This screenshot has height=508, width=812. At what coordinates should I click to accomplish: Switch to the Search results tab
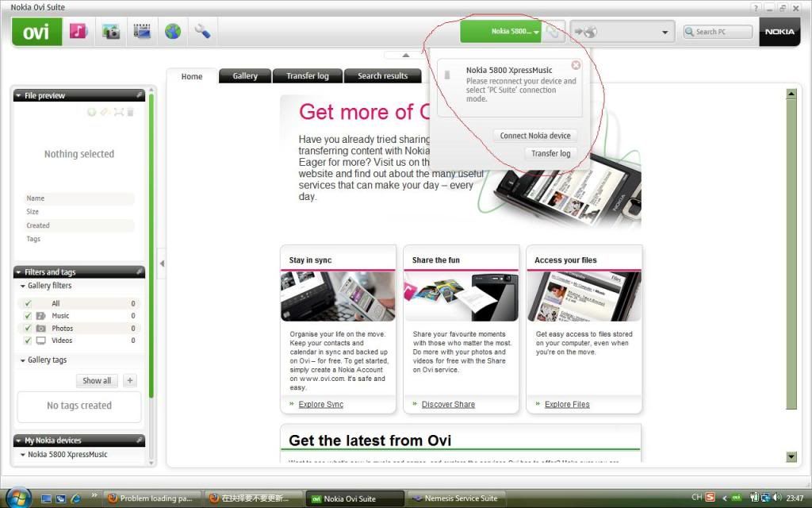382,76
